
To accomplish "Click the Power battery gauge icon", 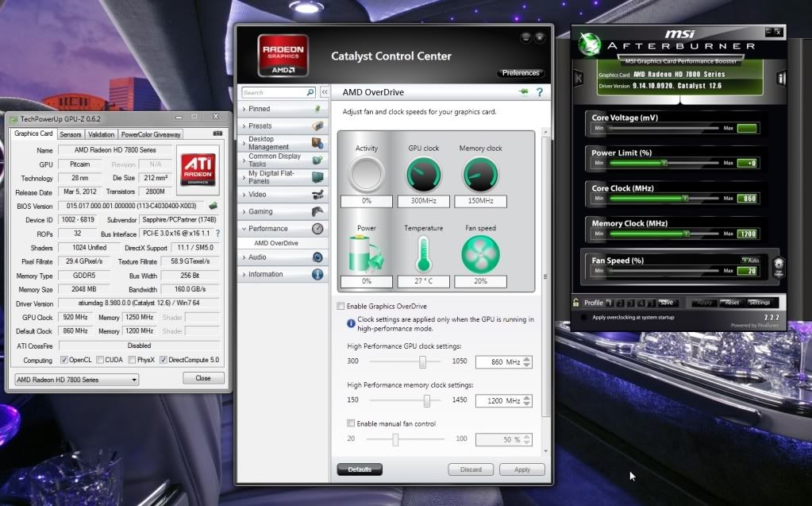I will tap(366, 253).
